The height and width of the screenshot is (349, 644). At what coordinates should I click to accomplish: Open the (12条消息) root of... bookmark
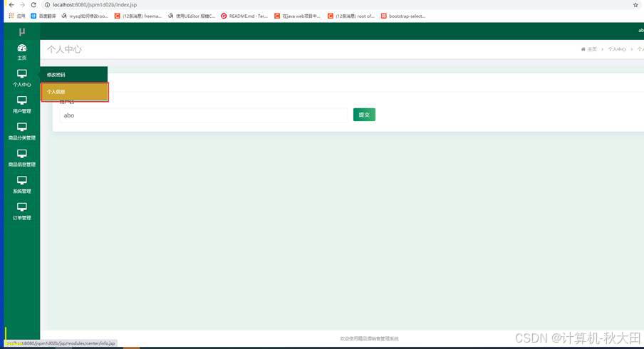(x=351, y=16)
